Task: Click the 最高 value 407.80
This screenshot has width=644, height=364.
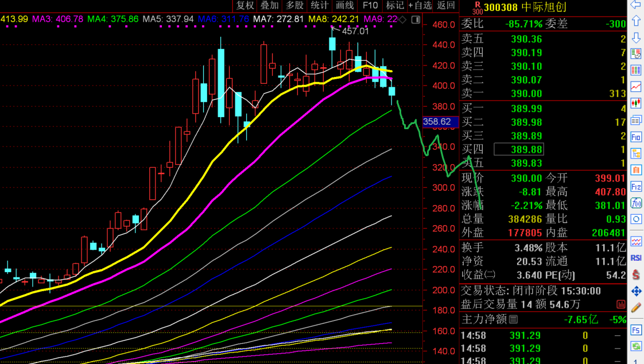Action: pyautogui.click(x=610, y=192)
